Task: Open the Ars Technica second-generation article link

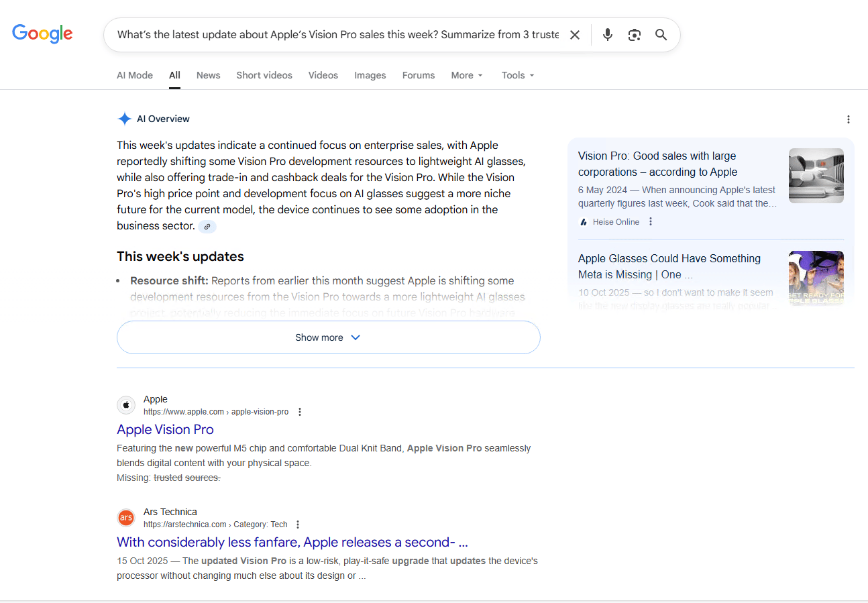Action: 292,542
